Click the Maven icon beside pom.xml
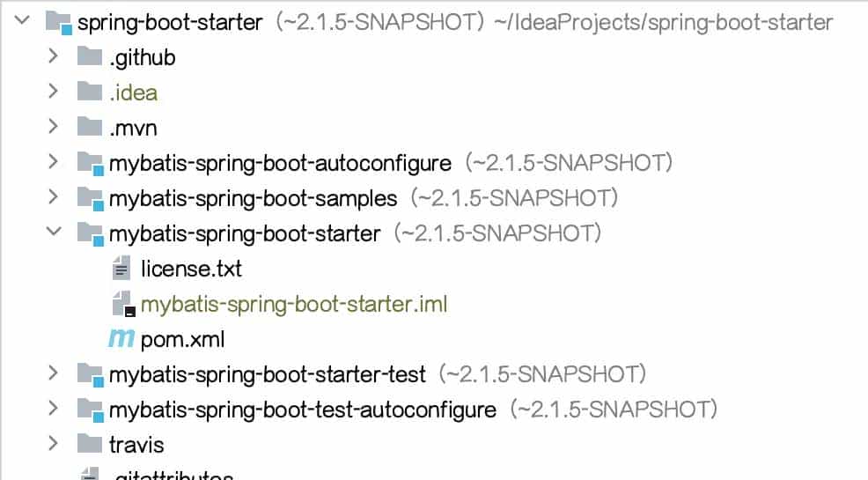This screenshot has height=480, width=868. tap(121, 338)
